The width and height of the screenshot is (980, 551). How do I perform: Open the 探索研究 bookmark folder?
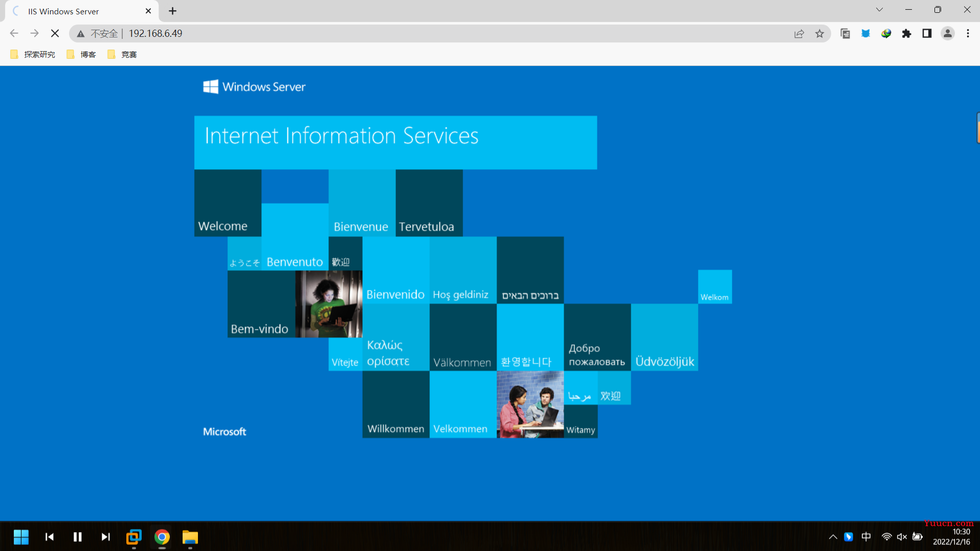(33, 54)
